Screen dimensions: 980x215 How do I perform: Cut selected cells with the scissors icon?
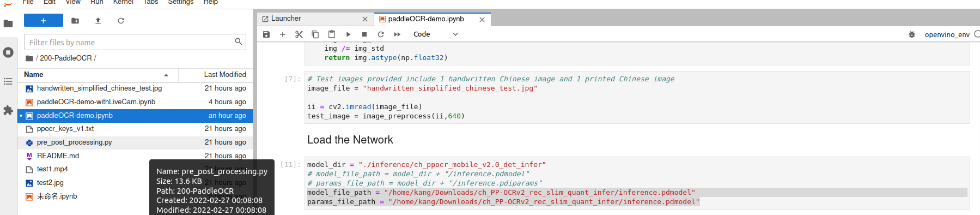299,34
